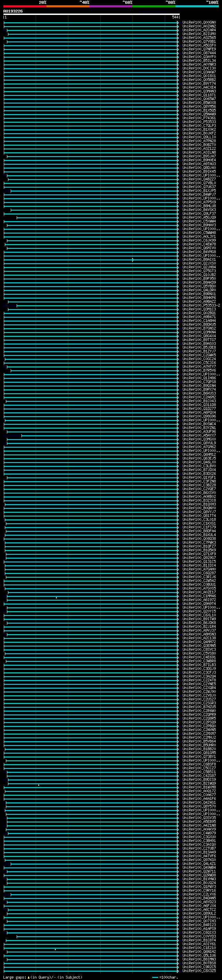The width and height of the screenshot is (222, 980).
Task: Open hit UniRef100_A3Z565
Action: pos(199,38)
